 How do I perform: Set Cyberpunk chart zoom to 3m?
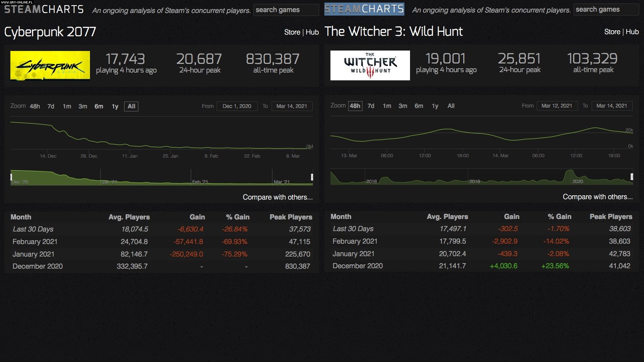pyautogui.click(x=83, y=106)
